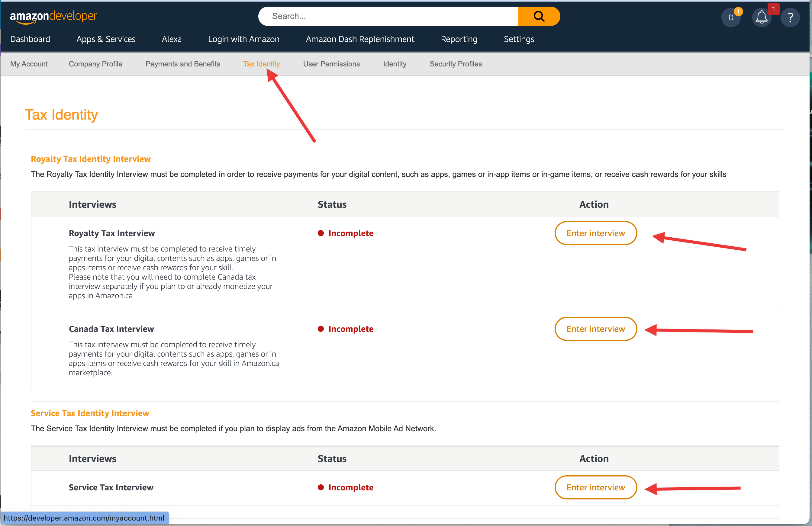Open the Settings menu
The height and width of the screenshot is (526, 812).
[x=519, y=39]
